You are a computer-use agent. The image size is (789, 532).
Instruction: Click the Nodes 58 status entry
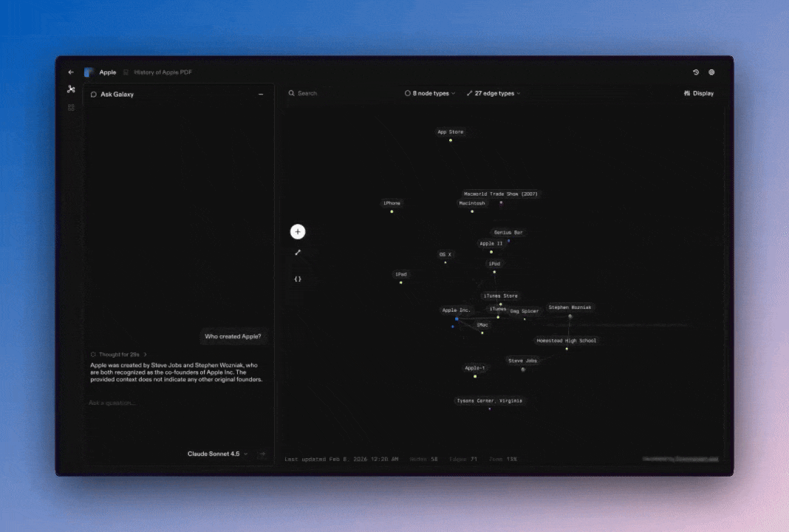pos(424,459)
